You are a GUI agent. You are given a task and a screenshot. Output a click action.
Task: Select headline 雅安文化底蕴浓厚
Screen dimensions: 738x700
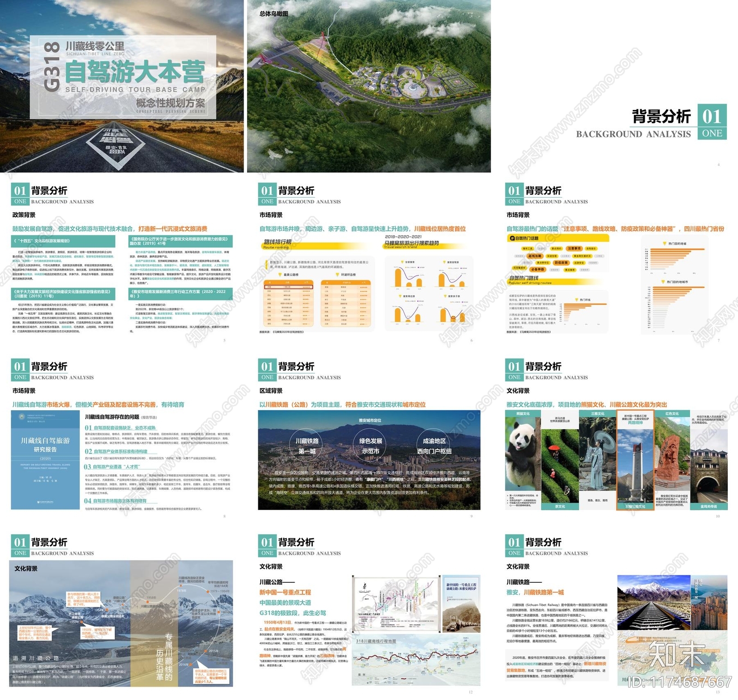pos(587,405)
